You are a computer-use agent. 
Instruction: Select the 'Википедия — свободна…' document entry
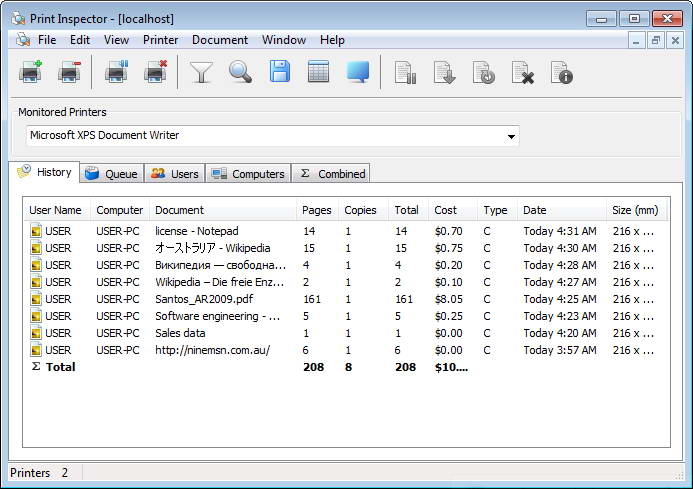tap(220, 265)
